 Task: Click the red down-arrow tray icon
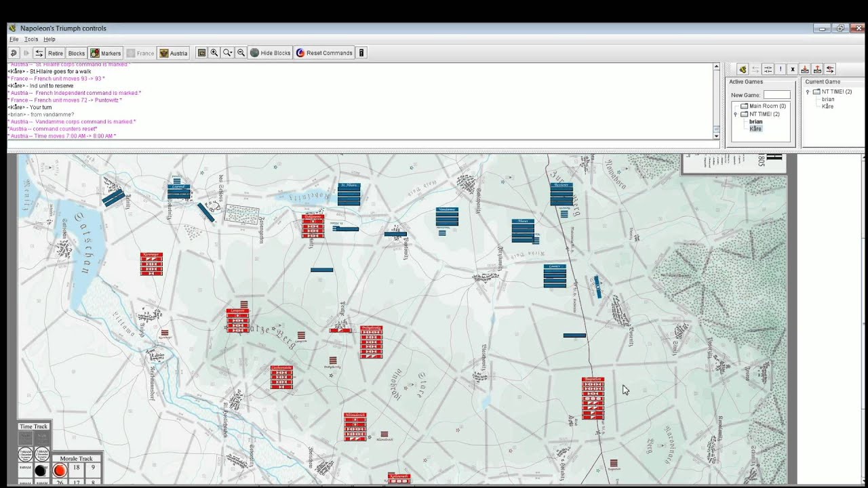coord(805,69)
